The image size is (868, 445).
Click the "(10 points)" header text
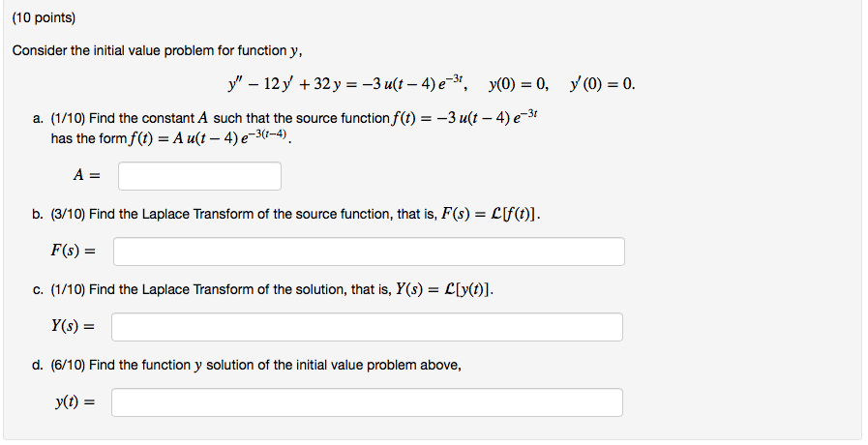coord(44,17)
